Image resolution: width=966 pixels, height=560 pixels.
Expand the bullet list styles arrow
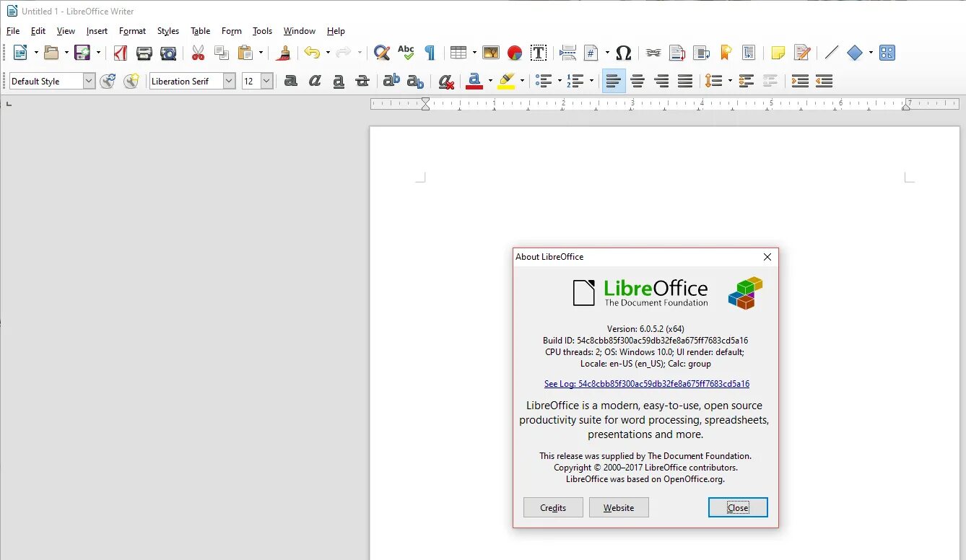(x=560, y=82)
